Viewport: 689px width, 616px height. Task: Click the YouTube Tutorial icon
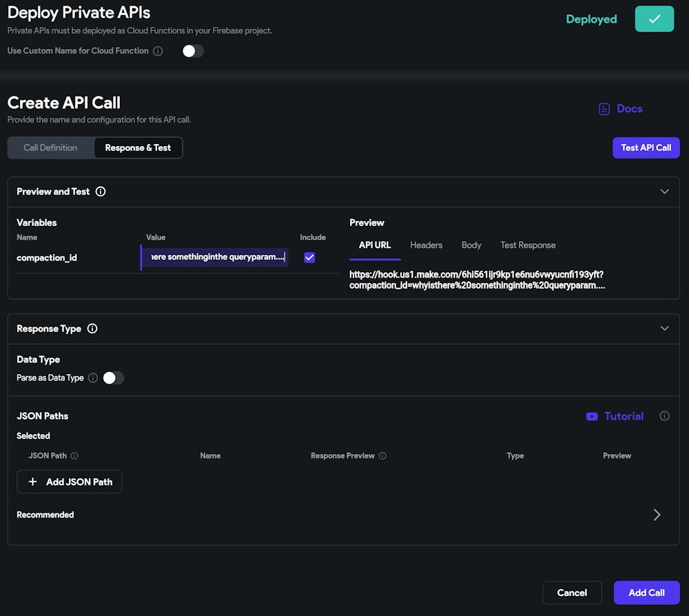click(592, 416)
